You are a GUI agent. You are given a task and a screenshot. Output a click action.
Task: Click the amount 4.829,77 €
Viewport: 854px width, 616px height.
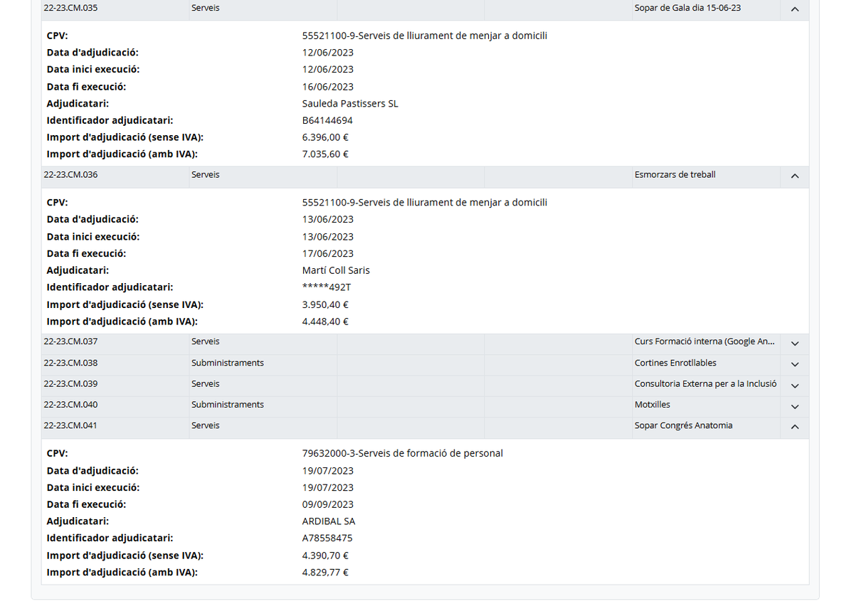(x=325, y=572)
